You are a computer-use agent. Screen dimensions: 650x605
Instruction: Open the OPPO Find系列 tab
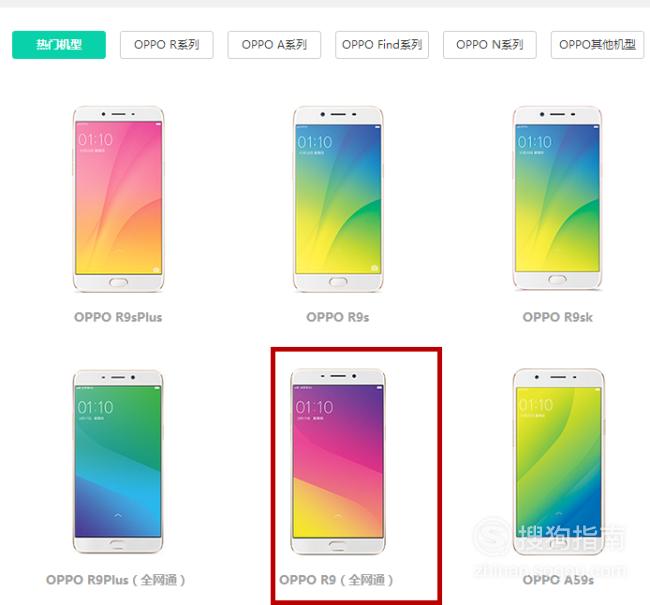click(382, 45)
